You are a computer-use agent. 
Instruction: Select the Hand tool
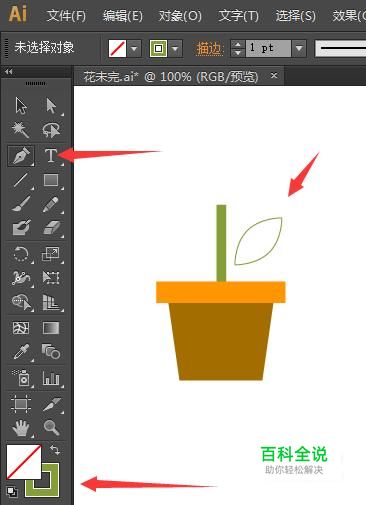pyautogui.click(x=21, y=428)
